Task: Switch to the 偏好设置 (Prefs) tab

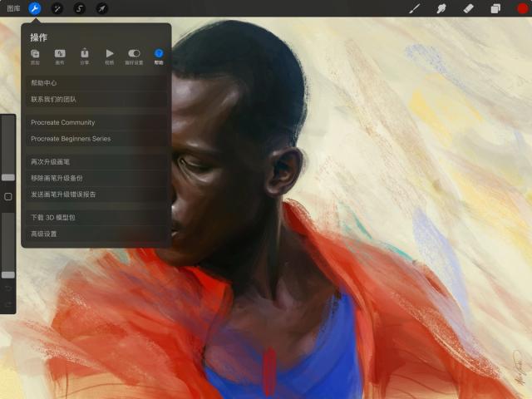Action: click(x=134, y=57)
